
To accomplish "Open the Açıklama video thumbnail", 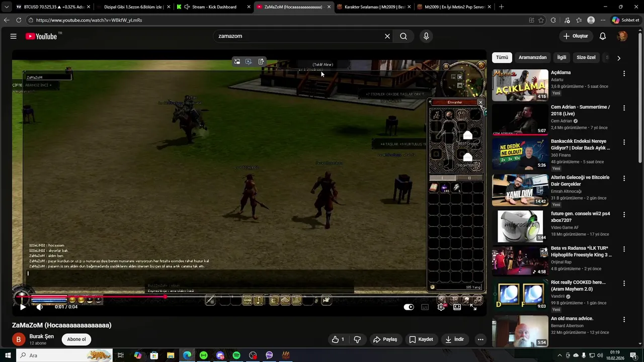I will 520,85.
